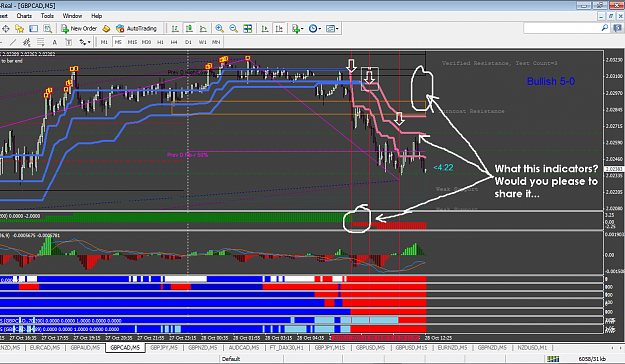
Task: Click the Bullish 5-0 chart label
Action: point(550,81)
